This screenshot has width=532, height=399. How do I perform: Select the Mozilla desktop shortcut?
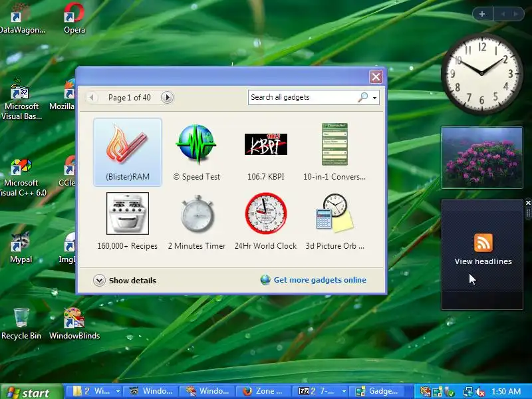[63, 95]
